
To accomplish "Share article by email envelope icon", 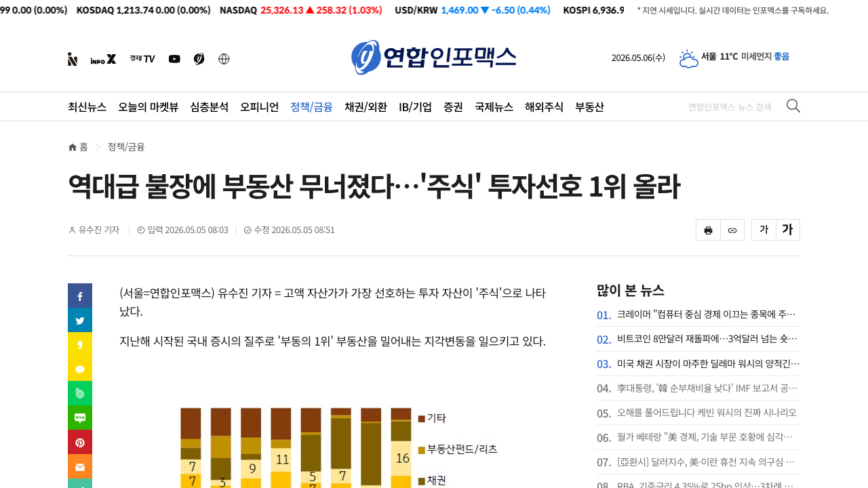I will [80, 466].
